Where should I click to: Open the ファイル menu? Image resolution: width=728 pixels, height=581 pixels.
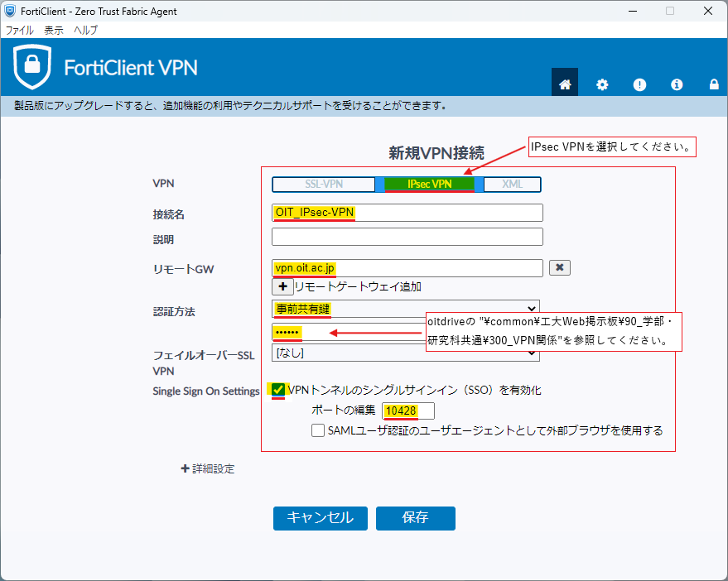pos(20,30)
